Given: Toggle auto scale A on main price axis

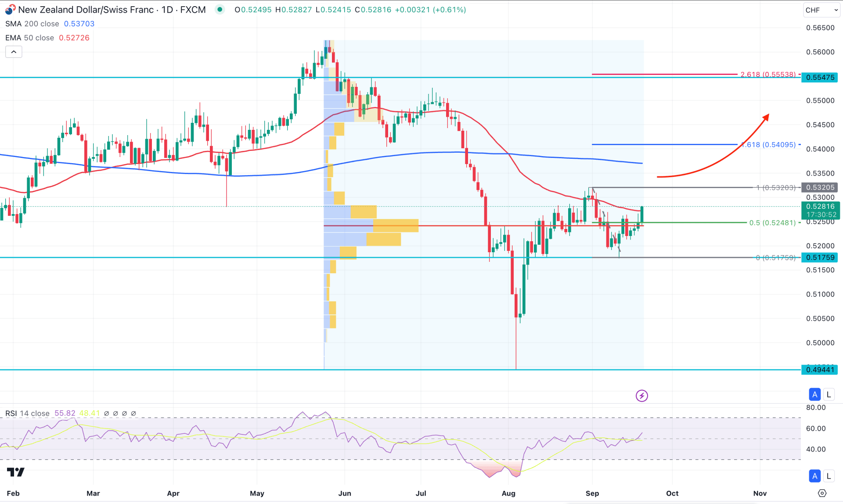Looking at the screenshot, I should [815, 394].
